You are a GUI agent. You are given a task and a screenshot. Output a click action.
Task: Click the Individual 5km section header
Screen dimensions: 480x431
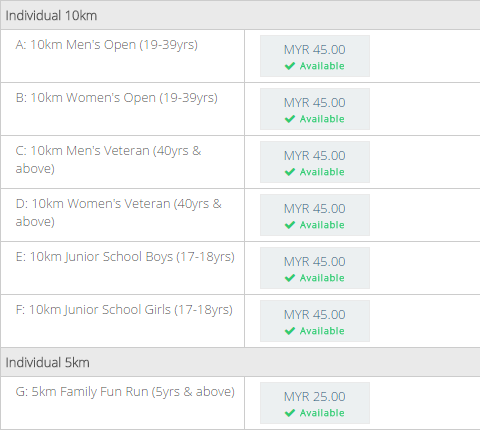click(x=240, y=362)
